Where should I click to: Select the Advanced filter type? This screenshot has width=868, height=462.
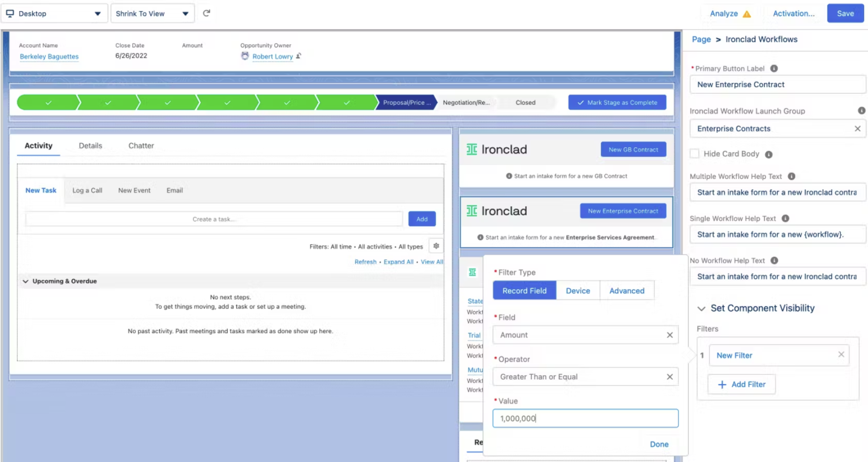coord(627,291)
